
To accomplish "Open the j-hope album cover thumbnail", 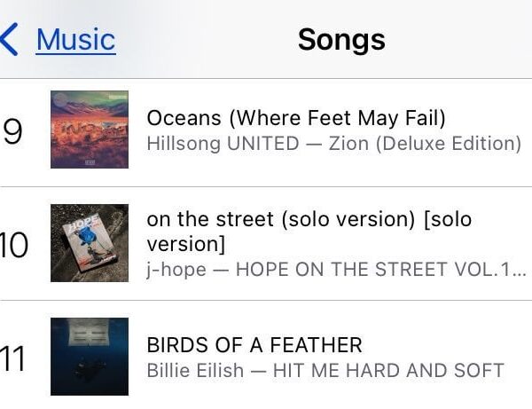I will (89, 243).
